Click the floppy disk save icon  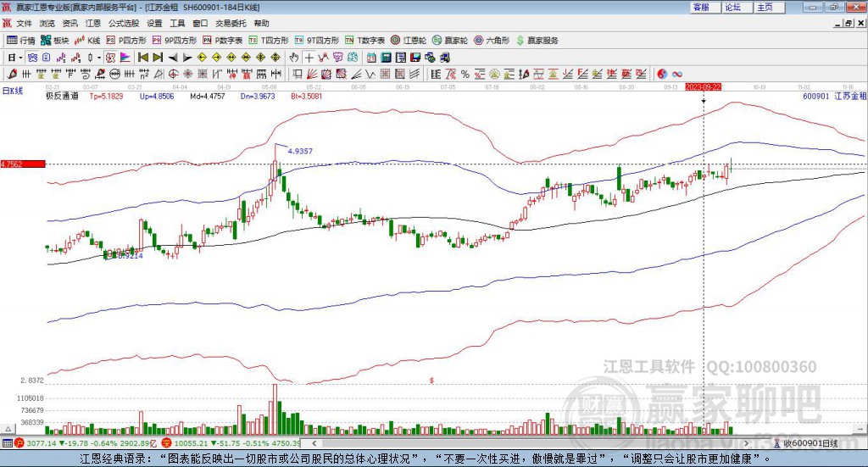click(415, 58)
